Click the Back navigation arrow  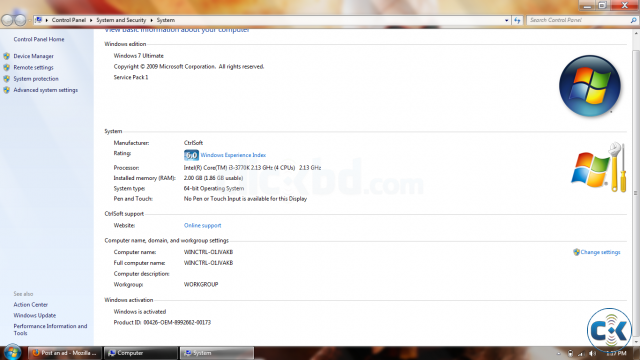coord(7,20)
